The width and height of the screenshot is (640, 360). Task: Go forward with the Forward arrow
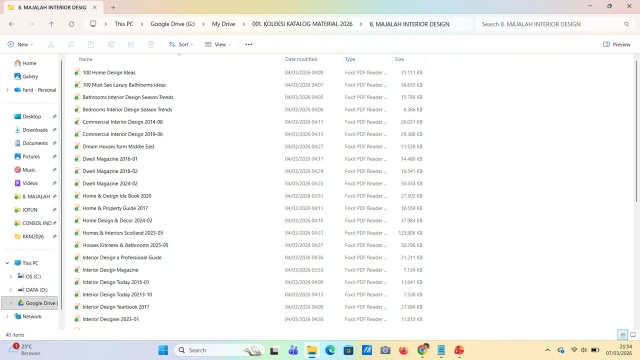pos(31,24)
